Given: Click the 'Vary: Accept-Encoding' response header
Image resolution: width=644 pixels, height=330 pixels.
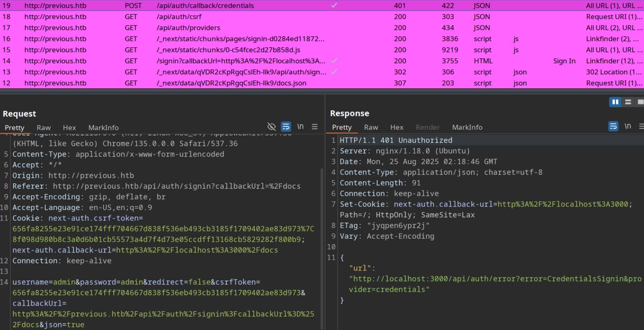Looking at the screenshot, I should (387, 236).
